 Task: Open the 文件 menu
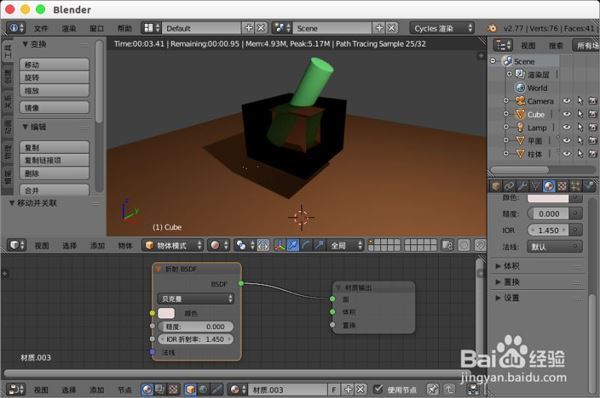pos(41,28)
